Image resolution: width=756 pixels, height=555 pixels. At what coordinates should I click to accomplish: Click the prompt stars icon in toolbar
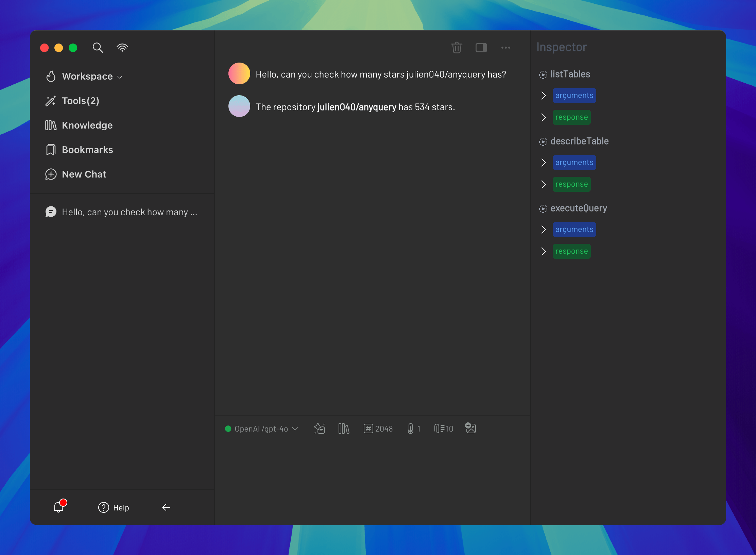click(320, 428)
